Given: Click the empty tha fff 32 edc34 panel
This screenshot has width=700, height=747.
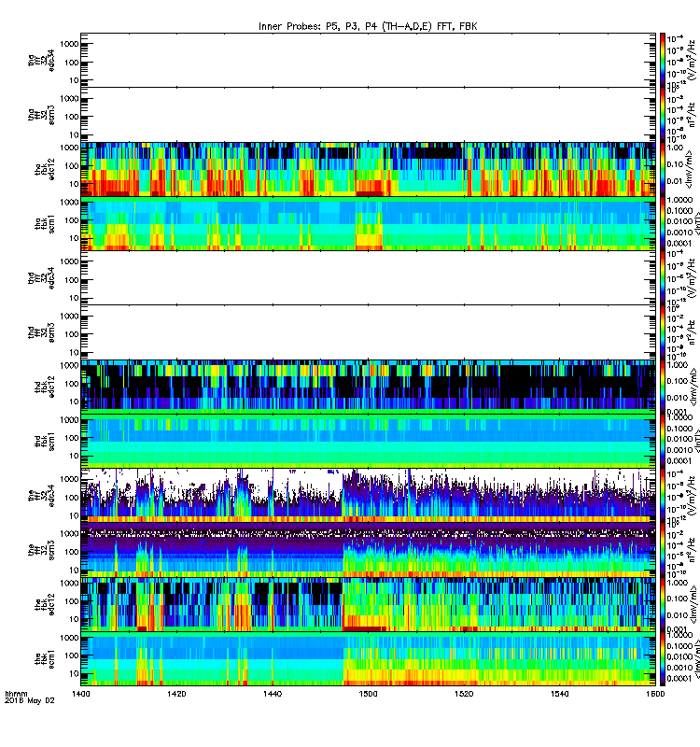Looking at the screenshot, I should pyautogui.click(x=368, y=60).
